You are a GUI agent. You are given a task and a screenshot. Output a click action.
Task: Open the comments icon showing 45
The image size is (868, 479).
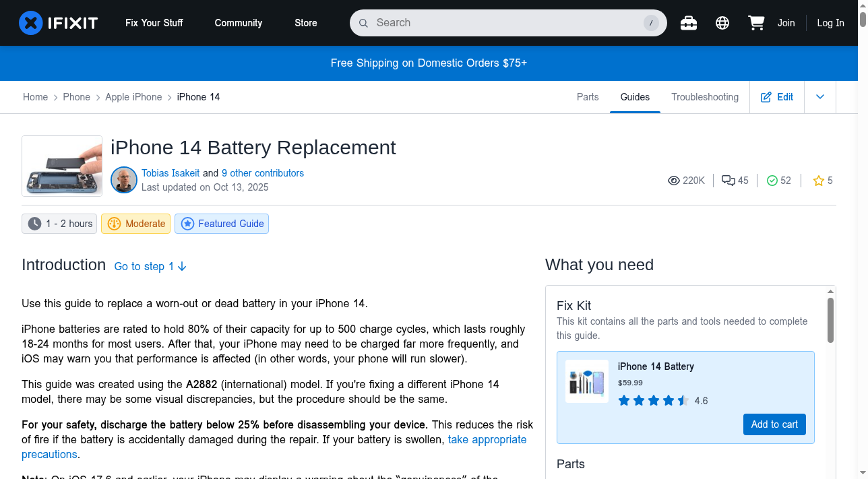pyautogui.click(x=728, y=181)
